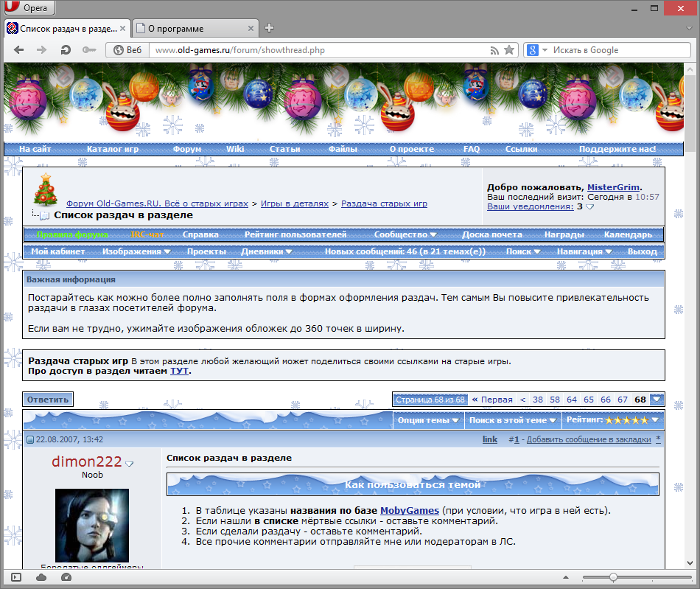
Task: Open user menu arrow beside dimon222
Action: click(130, 464)
